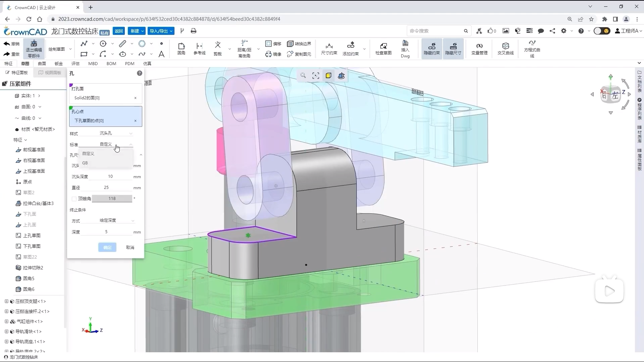644x362 pixels.
Task: Select the ellipse sketch tool
Action: pos(122,54)
